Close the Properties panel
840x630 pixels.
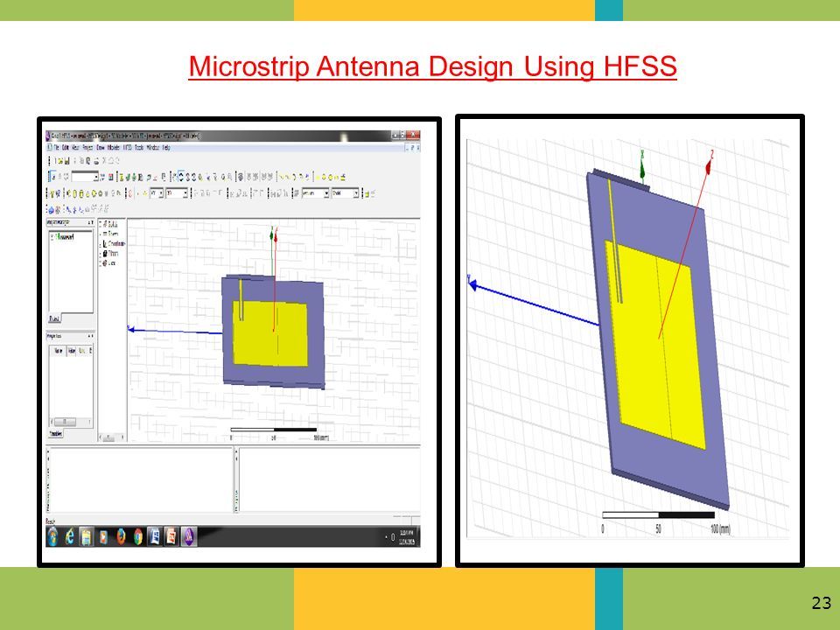92,336
